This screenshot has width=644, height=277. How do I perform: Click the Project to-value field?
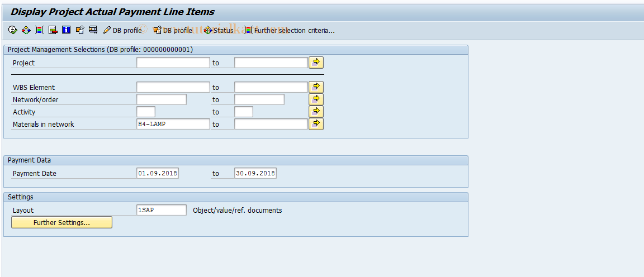point(271,63)
